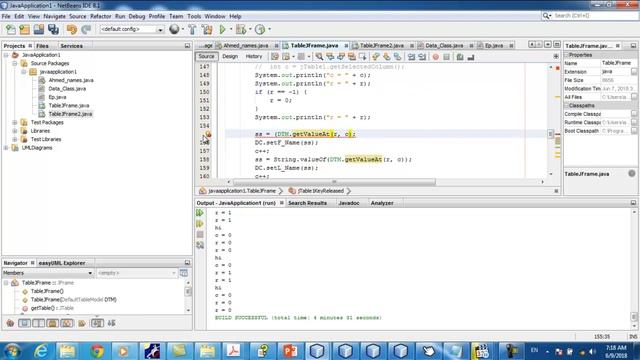Click the Profile Project toolbar icon
The height and width of the screenshot is (360, 640).
tap(260, 29)
